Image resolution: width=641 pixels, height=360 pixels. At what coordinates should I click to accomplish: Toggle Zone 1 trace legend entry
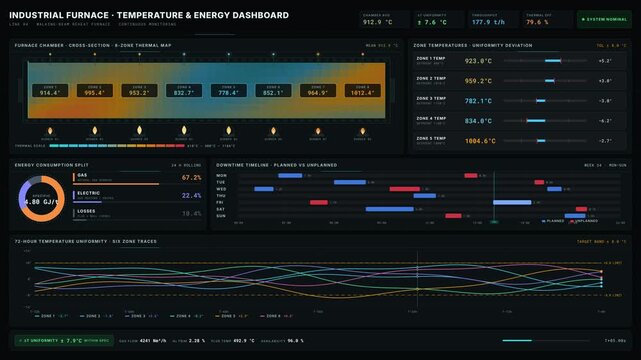click(52, 316)
